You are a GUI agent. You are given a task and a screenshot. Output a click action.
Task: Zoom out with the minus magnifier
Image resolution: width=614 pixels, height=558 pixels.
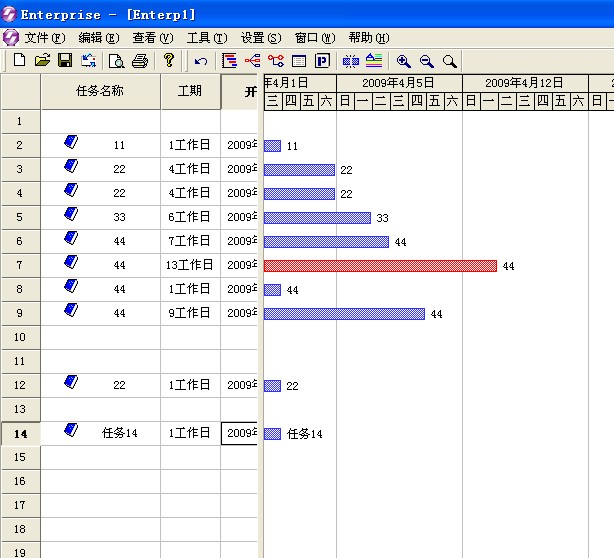point(426,61)
